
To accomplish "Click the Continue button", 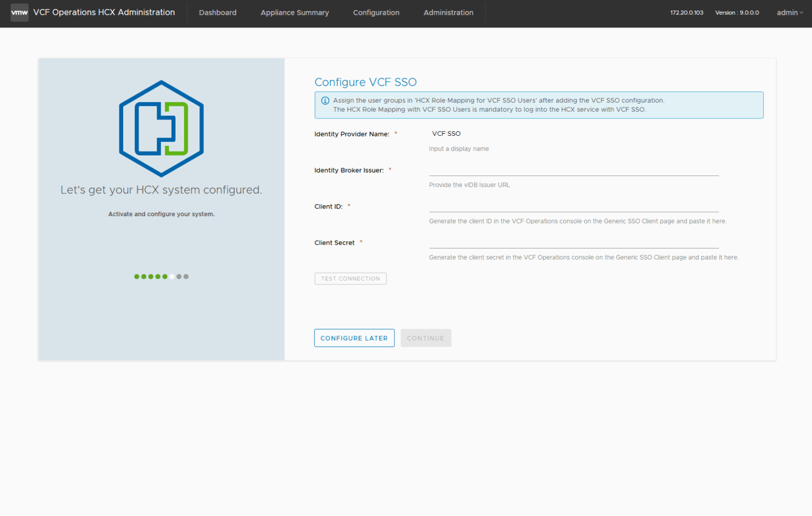I will [x=426, y=338].
